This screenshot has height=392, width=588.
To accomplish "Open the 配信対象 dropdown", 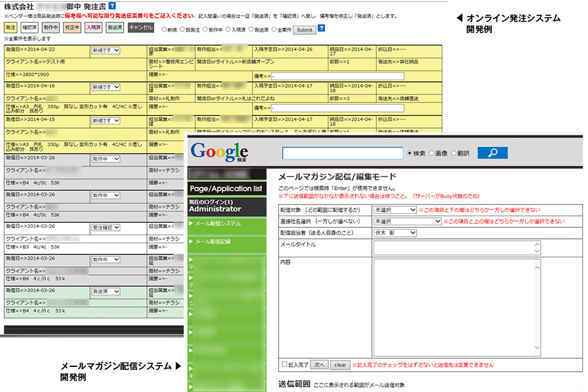I will click(394, 209).
